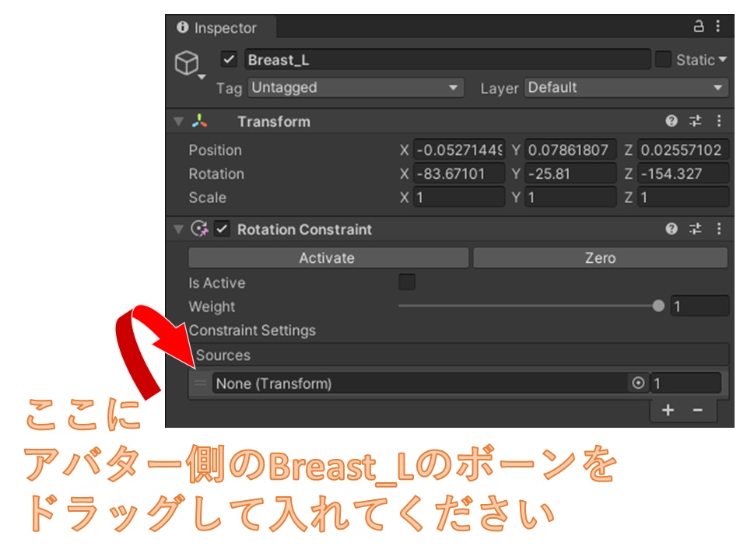
Task: Open object picker for None (Transform)
Action: click(x=638, y=383)
